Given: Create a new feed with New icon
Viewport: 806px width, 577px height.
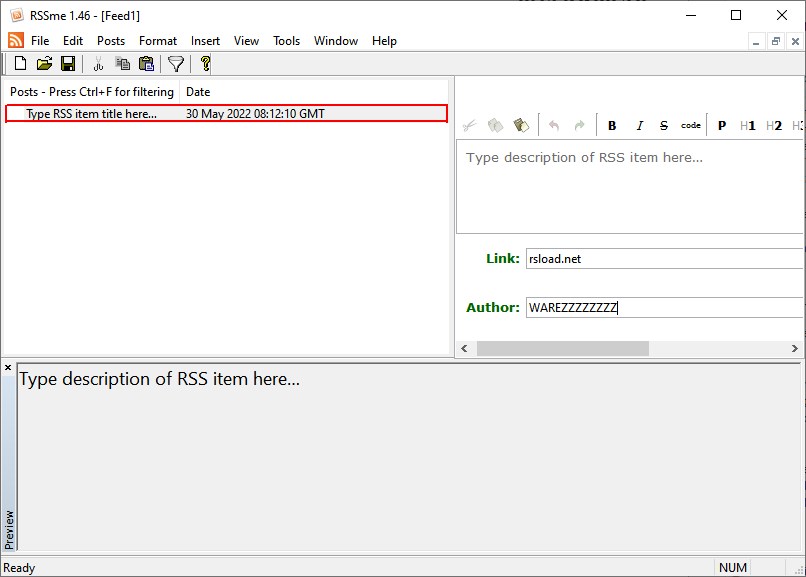Looking at the screenshot, I should pyautogui.click(x=20, y=64).
